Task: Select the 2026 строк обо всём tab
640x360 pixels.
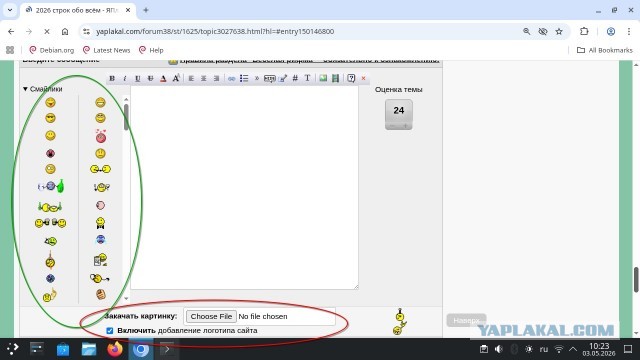Action: point(77,10)
